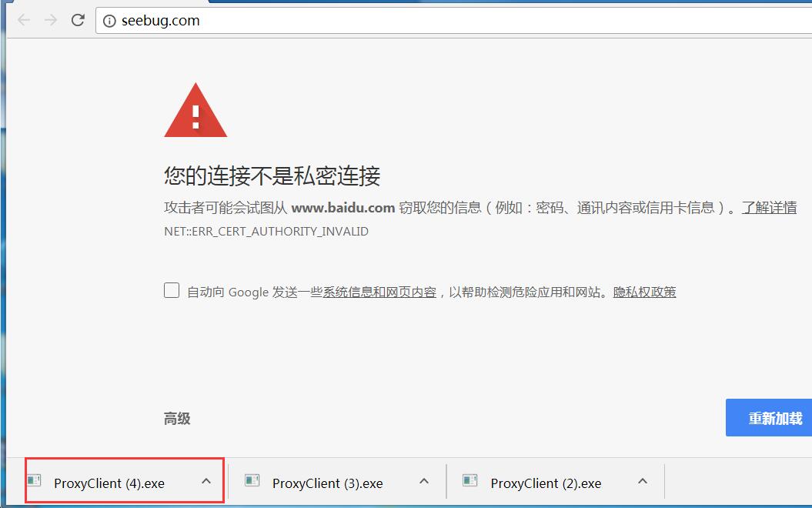
Task: Expand options for ProxyClient (4).exe download
Action: coord(206,482)
